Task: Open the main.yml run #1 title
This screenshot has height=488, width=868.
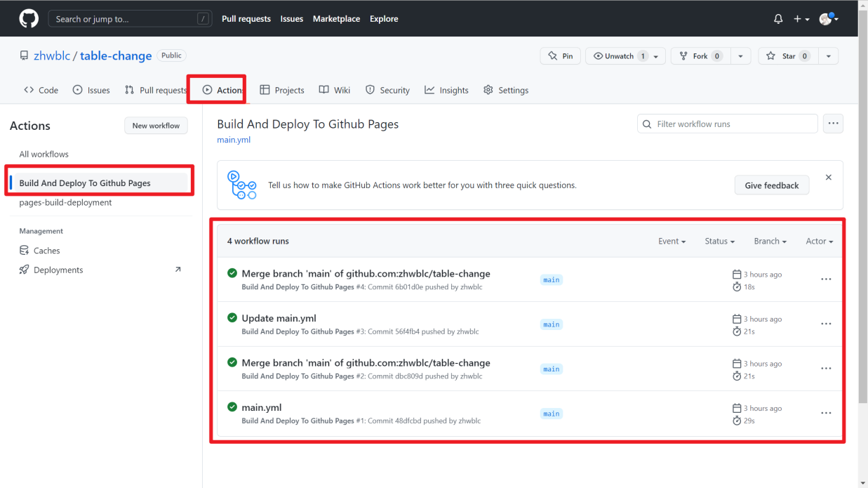Action: (262, 407)
